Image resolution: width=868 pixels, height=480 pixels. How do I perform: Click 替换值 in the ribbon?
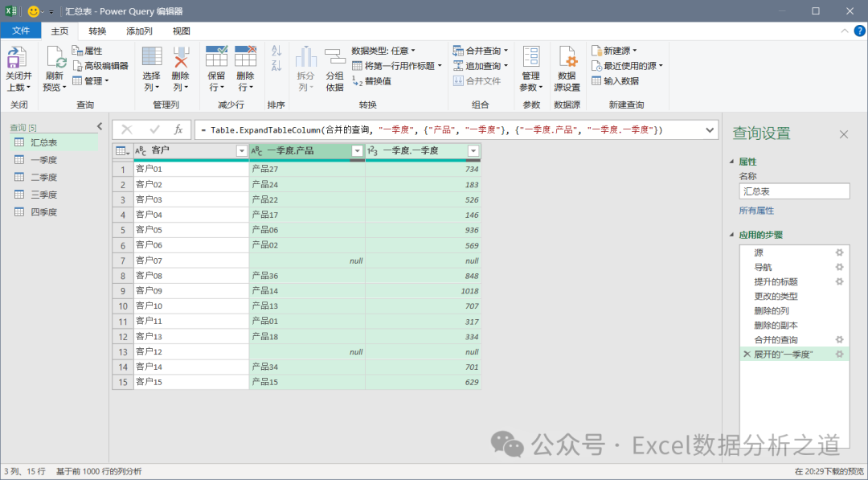tap(371, 81)
